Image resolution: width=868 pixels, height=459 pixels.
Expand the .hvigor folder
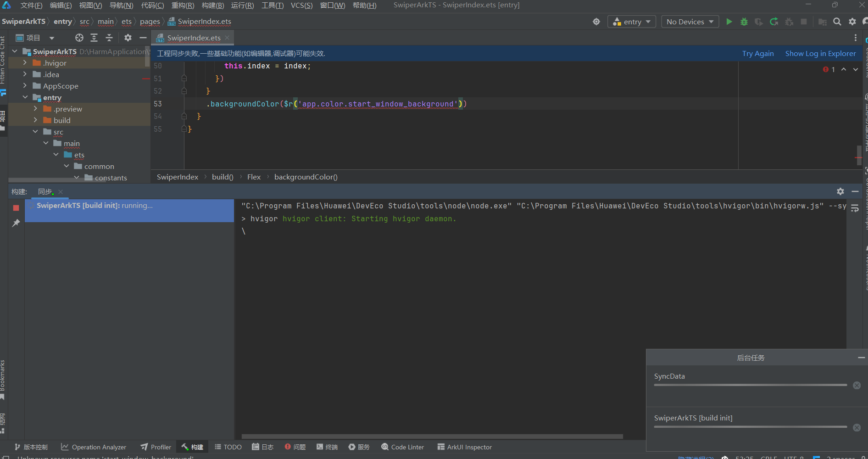click(x=25, y=63)
